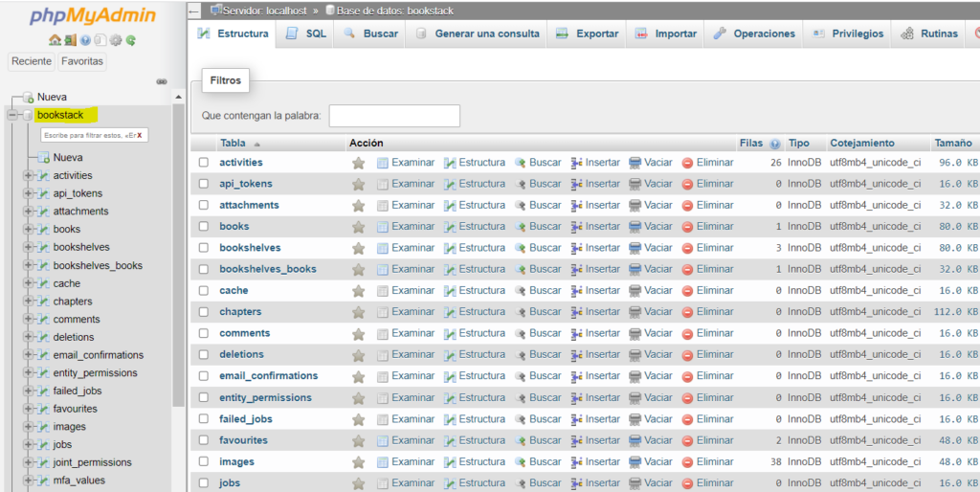Image resolution: width=980 pixels, height=492 pixels.
Task: Star the images table as favorite
Action: coord(358,462)
